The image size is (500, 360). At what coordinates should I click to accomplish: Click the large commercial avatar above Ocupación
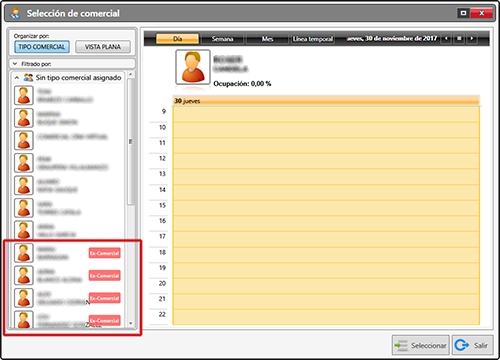pos(193,67)
